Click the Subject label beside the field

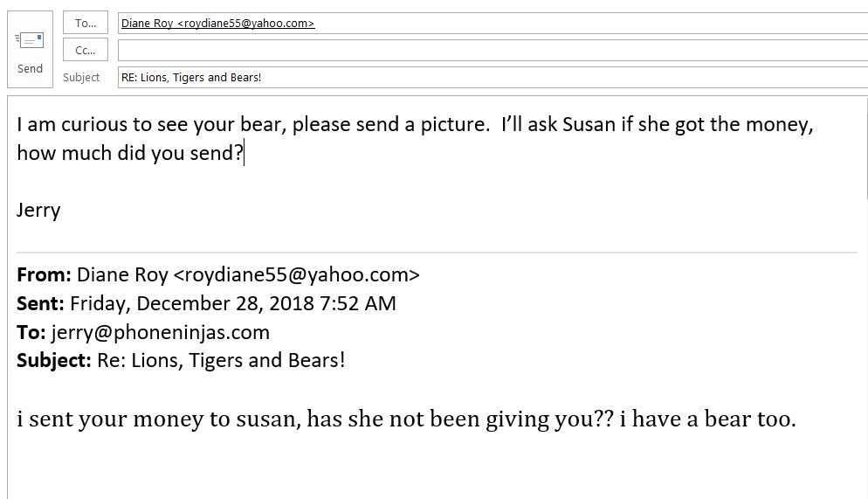81,78
